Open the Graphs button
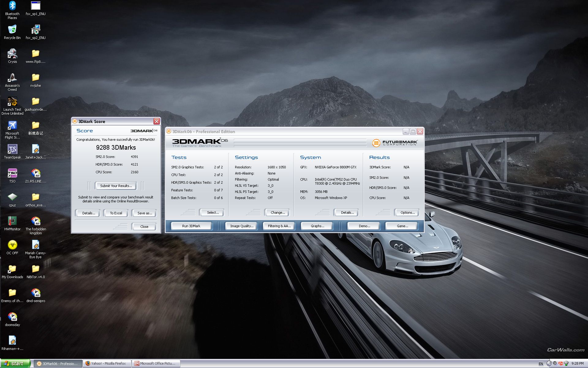The width and height of the screenshot is (588, 368). pyautogui.click(x=317, y=226)
